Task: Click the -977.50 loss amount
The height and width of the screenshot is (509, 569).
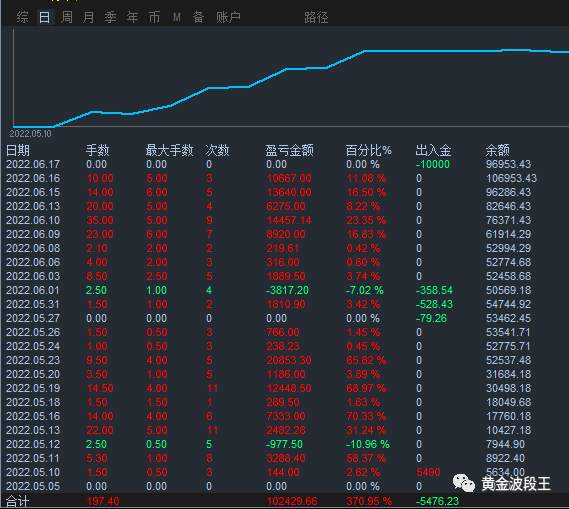Action: pyautogui.click(x=284, y=444)
